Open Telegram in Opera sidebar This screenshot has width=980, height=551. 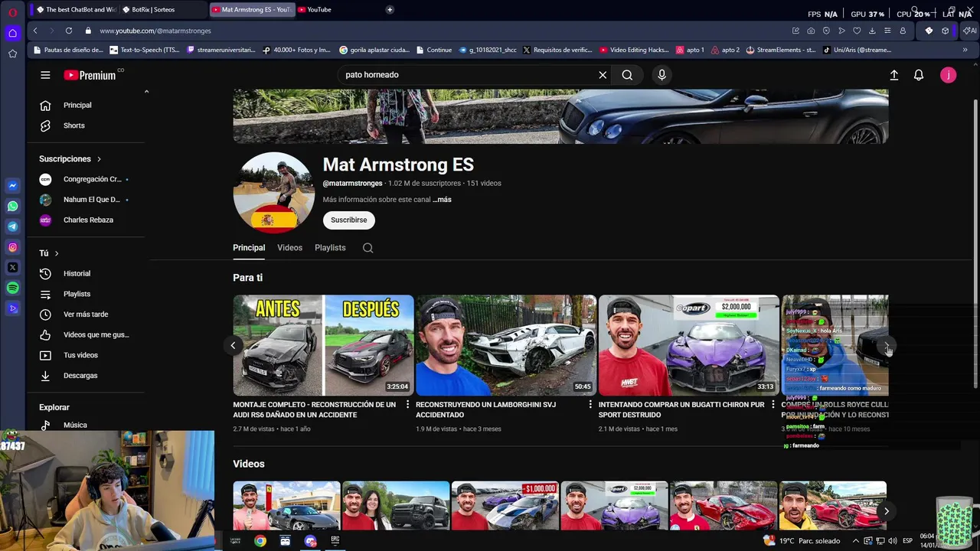click(x=12, y=227)
